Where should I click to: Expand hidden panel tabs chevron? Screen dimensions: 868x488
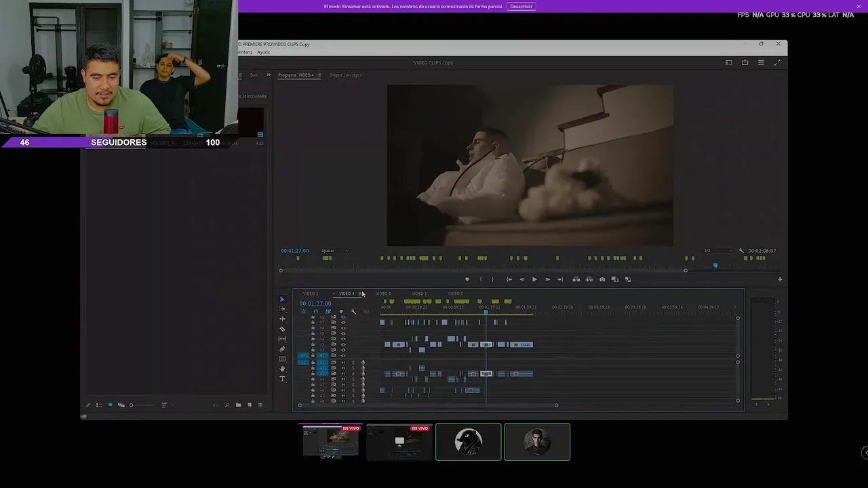click(x=269, y=75)
